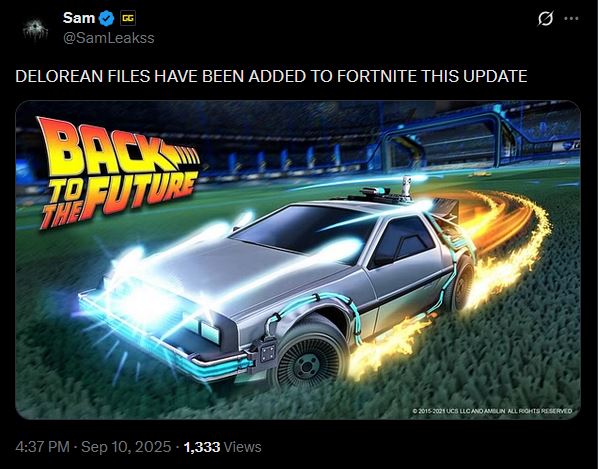Image resolution: width=598 pixels, height=469 pixels.
Task: Open the display name Sam
Action: click(x=79, y=18)
